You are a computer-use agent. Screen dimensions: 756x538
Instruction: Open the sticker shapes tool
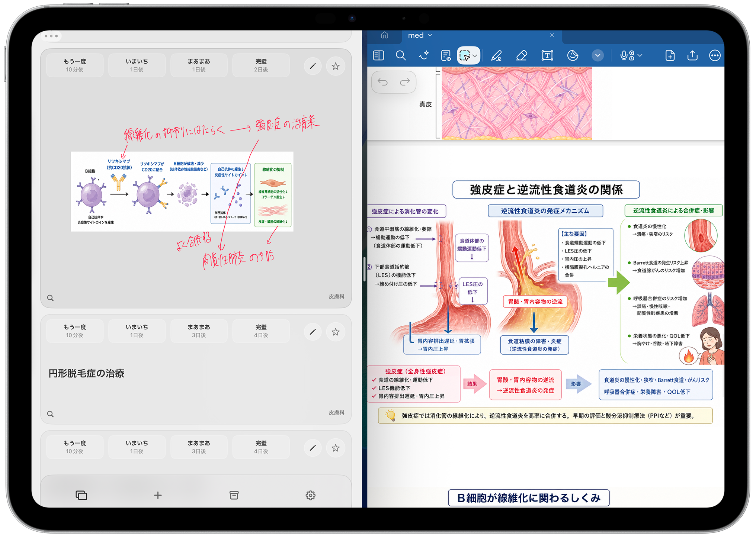[573, 55]
